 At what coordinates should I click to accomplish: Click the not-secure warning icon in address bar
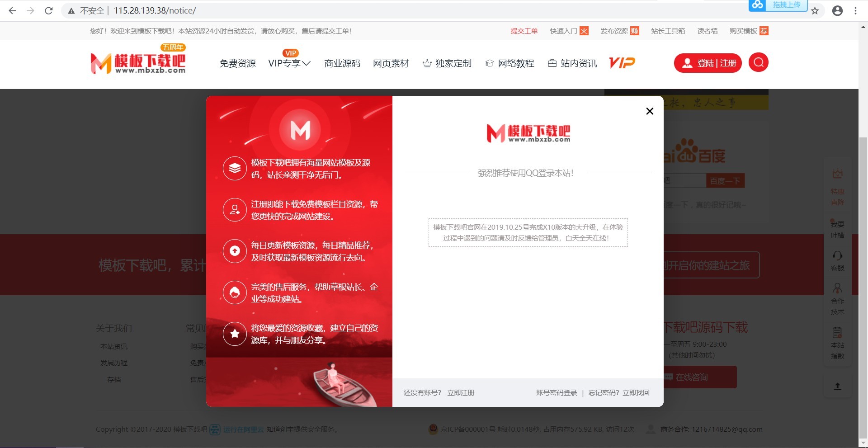pyautogui.click(x=71, y=10)
